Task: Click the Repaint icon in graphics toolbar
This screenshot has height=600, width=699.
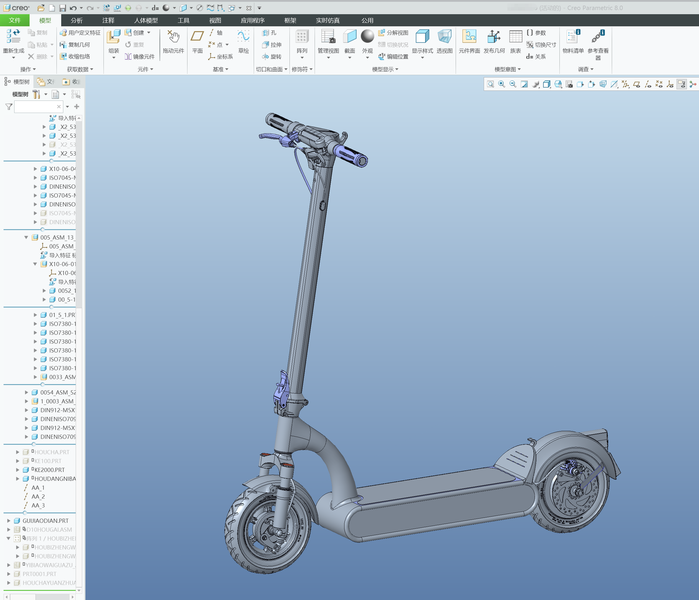Action: [x=524, y=84]
